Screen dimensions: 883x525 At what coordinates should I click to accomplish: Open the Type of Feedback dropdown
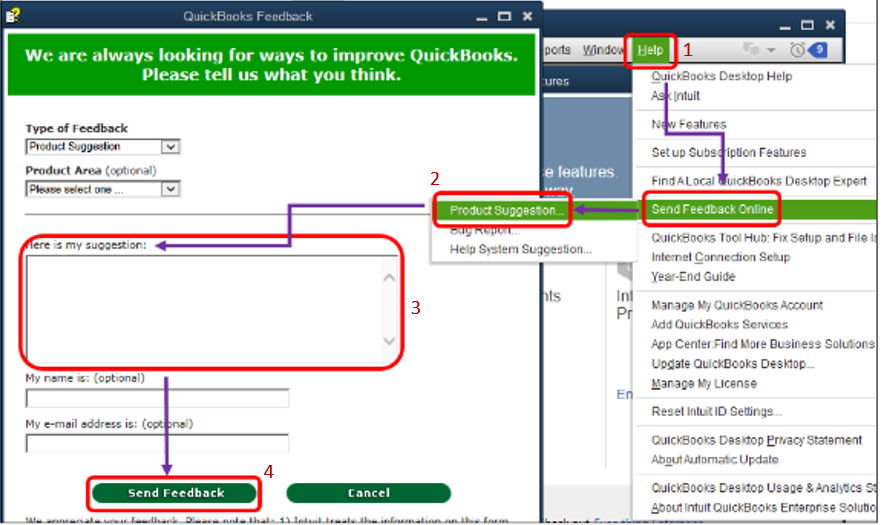click(x=102, y=146)
